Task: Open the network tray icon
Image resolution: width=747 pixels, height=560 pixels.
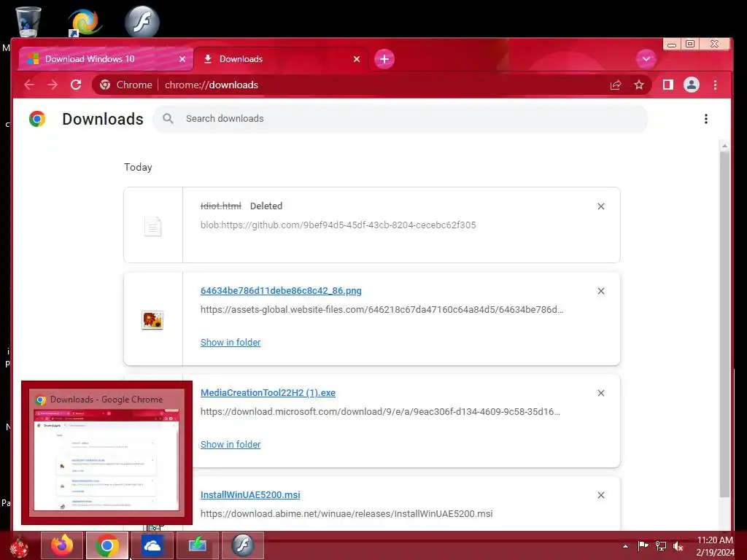Action: click(661, 545)
